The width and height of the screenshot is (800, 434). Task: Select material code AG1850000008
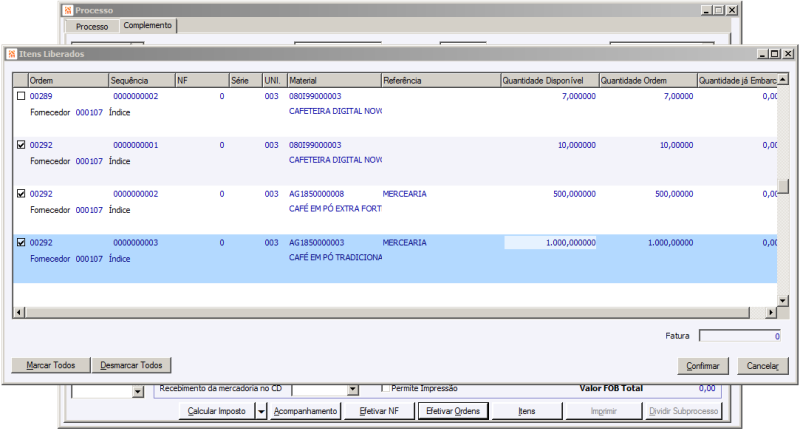point(316,194)
